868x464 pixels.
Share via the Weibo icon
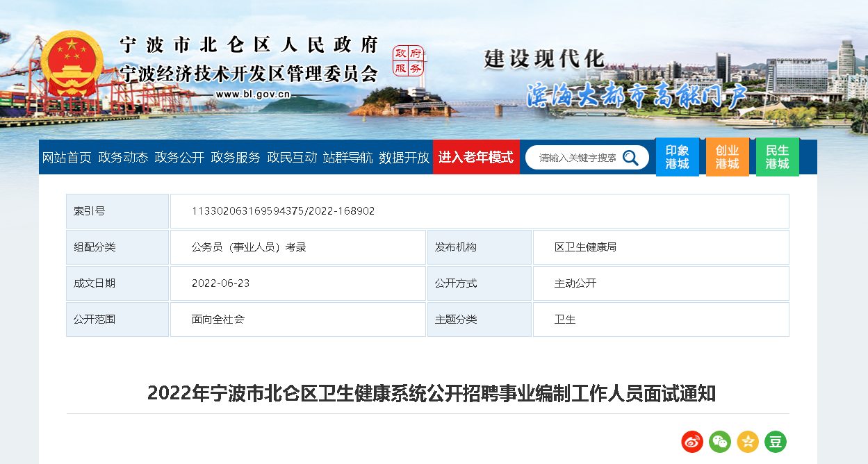692,441
